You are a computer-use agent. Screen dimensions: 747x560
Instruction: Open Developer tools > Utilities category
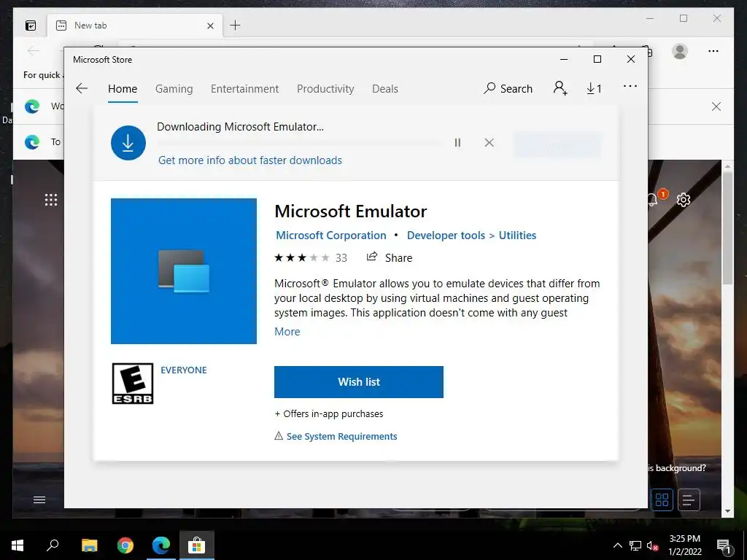point(472,236)
